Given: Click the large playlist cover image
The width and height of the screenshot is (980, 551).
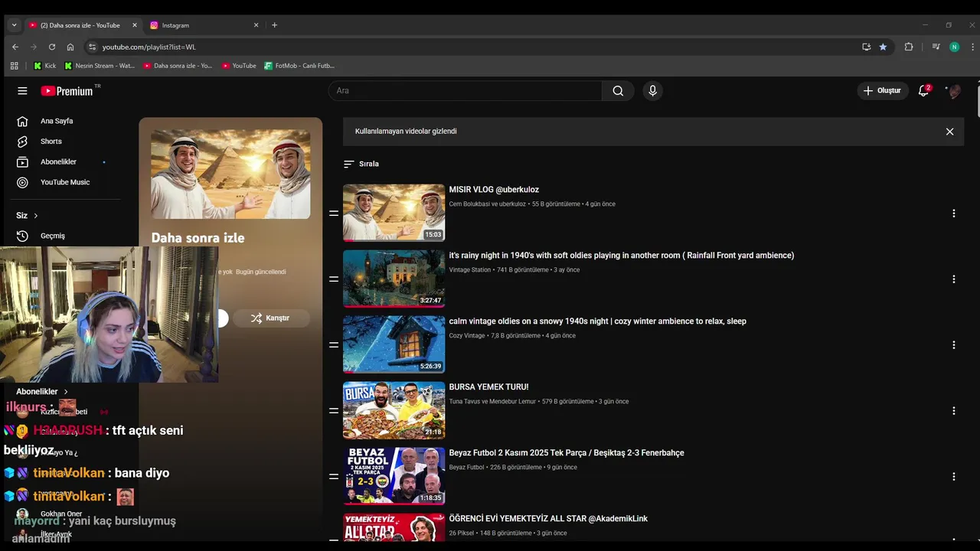Looking at the screenshot, I should click(x=230, y=174).
